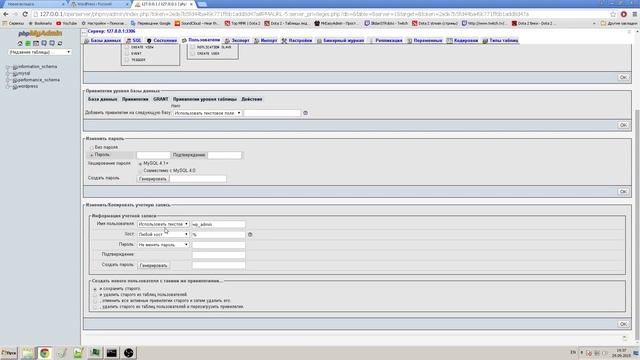Screen dimensions: 640x360
Task: Click the phpMyAdmin home icon in sidebar
Action: pos(20,43)
